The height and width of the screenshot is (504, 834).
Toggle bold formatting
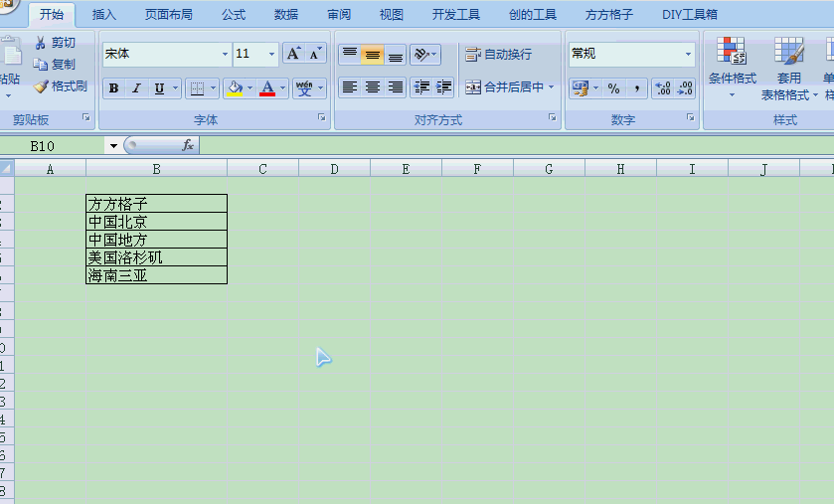pyautogui.click(x=113, y=88)
